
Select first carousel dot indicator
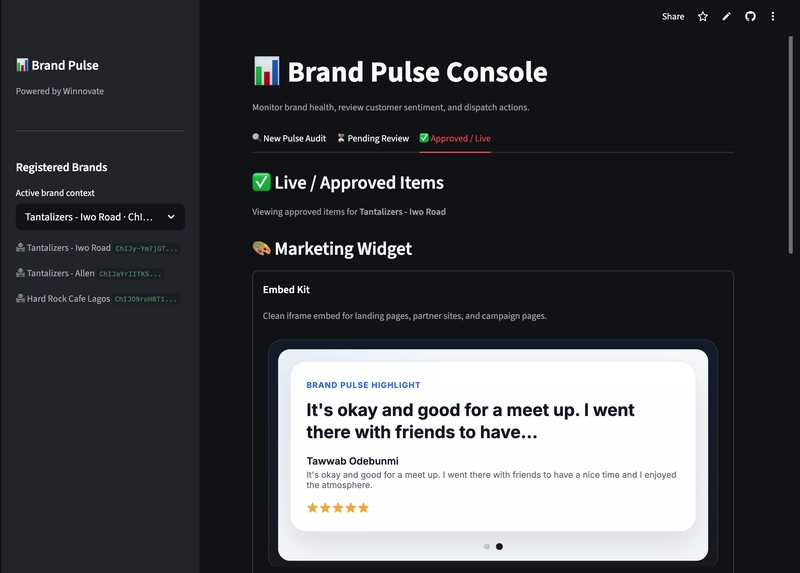click(487, 546)
